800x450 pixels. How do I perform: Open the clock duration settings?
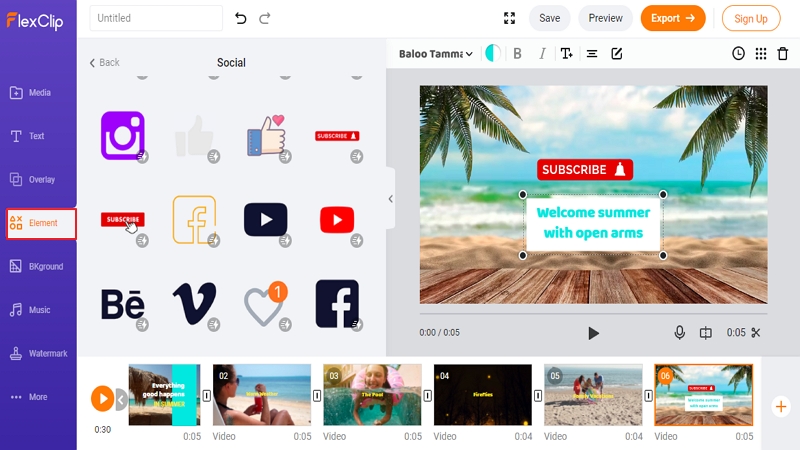738,54
